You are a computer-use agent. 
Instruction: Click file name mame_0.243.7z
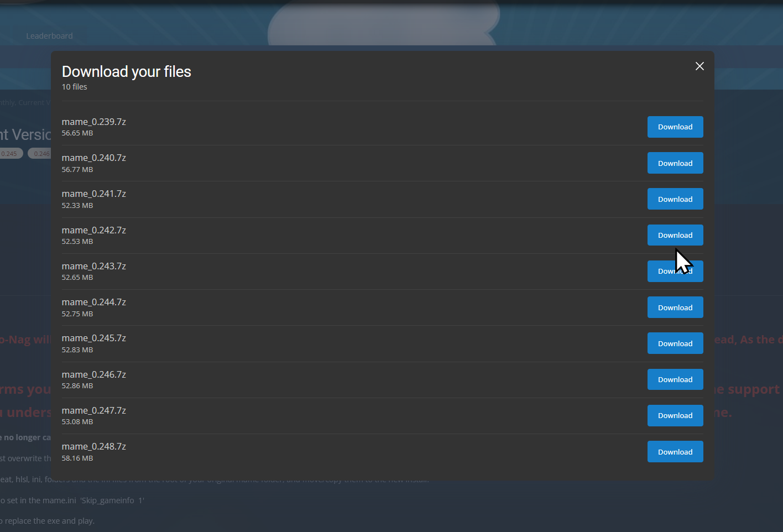coord(94,266)
